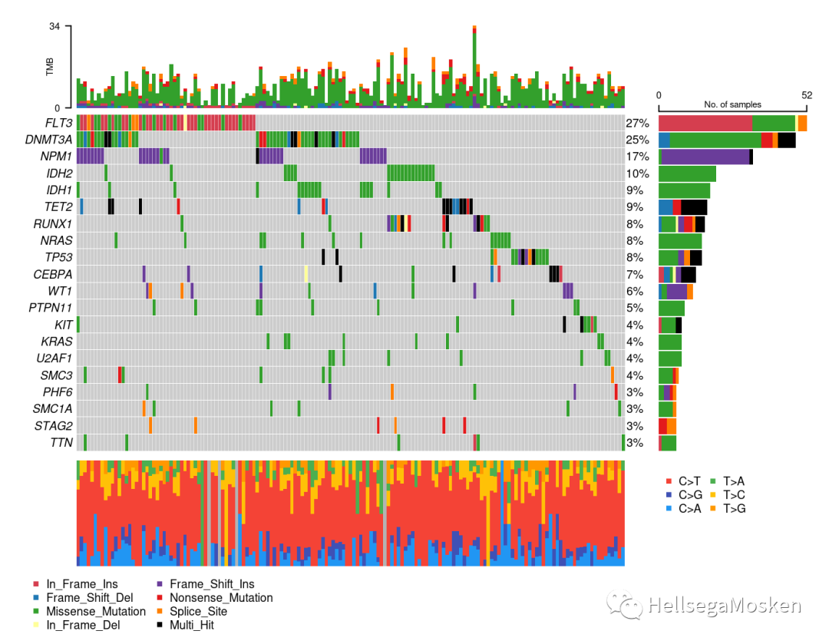Click the In_Frame_Ins legend color square
829x644 pixels.
[36, 583]
